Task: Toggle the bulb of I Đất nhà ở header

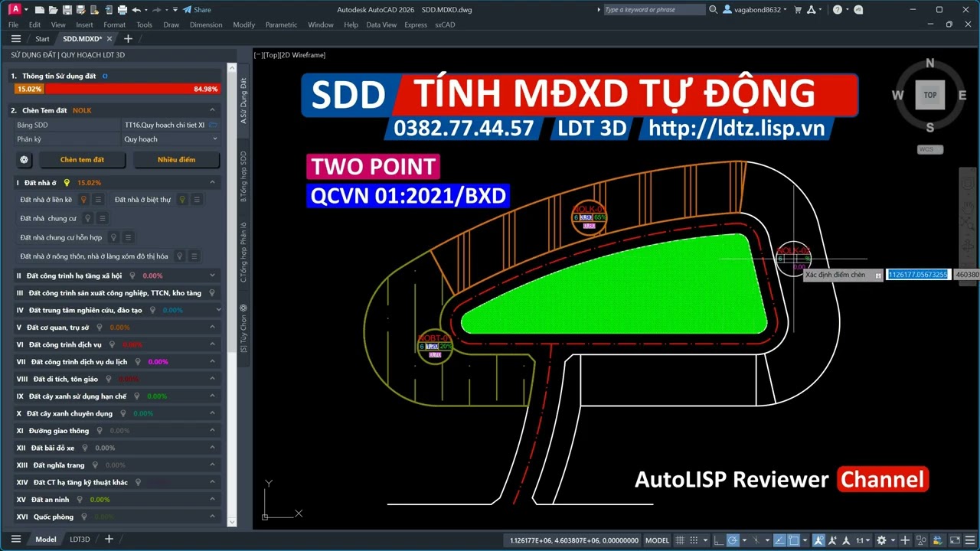Action: coord(67,183)
